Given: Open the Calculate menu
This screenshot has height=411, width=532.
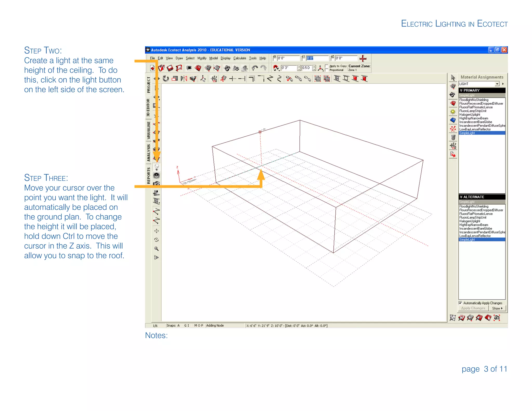Looking at the screenshot, I should point(240,58).
